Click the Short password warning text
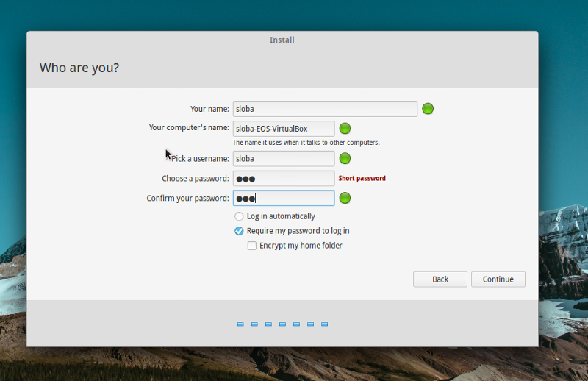The height and width of the screenshot is (381, 588). tap(362, 178)
